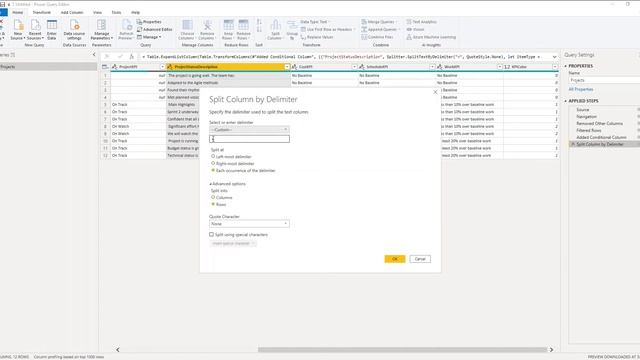Click the query Name field

[x=604, y=80]
